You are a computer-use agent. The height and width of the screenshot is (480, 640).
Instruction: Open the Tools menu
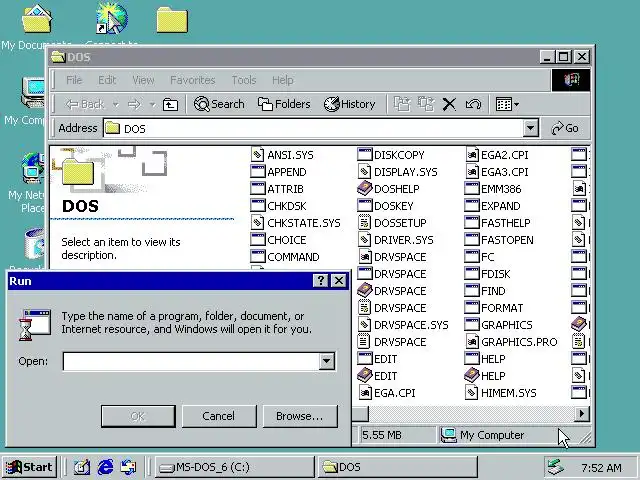(x=244, y=80)
